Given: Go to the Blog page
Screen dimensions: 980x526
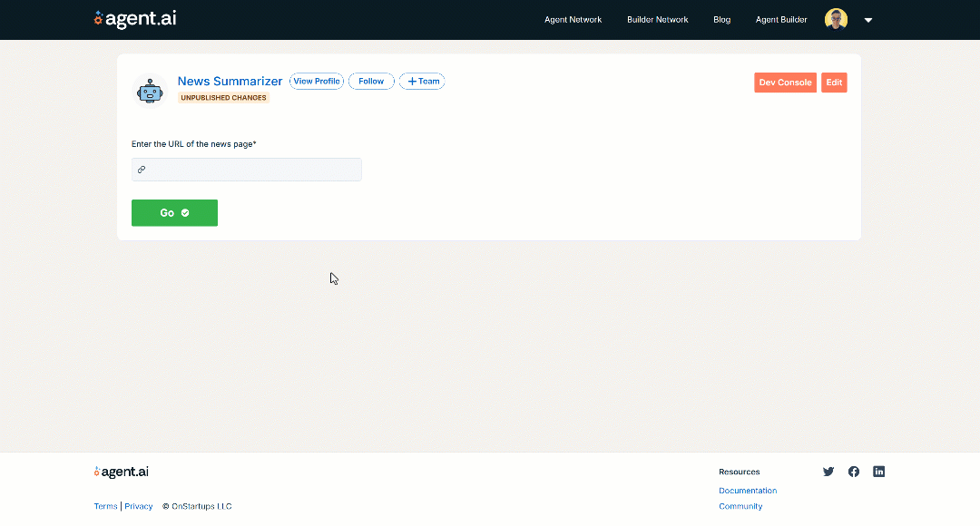Looking at the screenshot, I should click(x=721, y=20).
